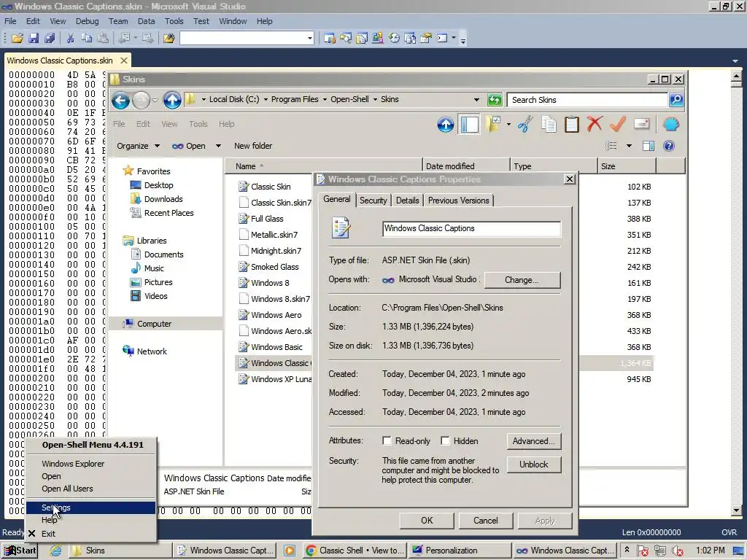Expand the Program Files breadcrumb arrow
The width and height of the screenshot is (747, 560).
[325, 99]
